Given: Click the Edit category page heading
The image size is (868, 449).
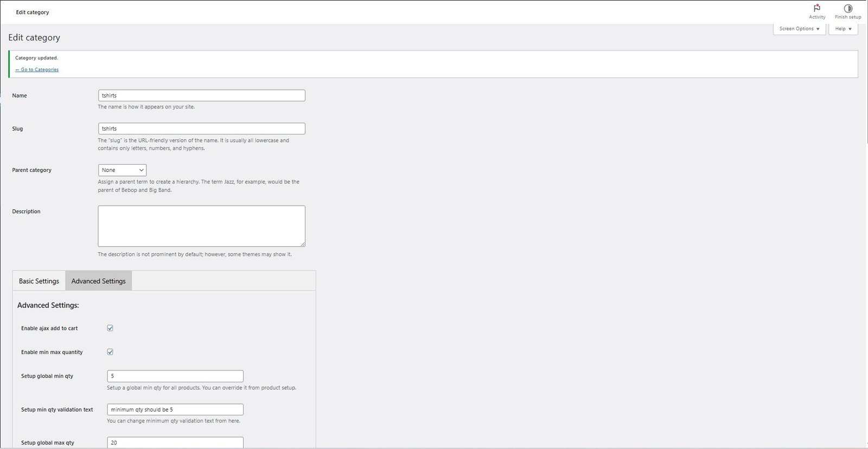Looking at the screenshot, I should (34, 37).
